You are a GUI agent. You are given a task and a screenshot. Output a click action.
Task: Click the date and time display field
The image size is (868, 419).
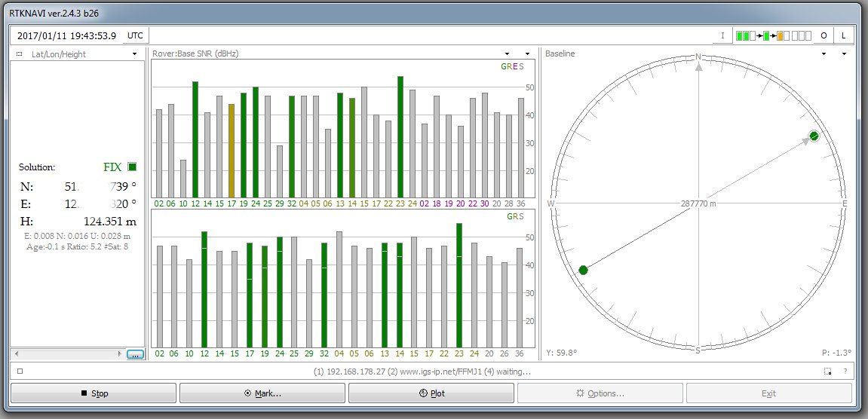[x=66, y=35]
